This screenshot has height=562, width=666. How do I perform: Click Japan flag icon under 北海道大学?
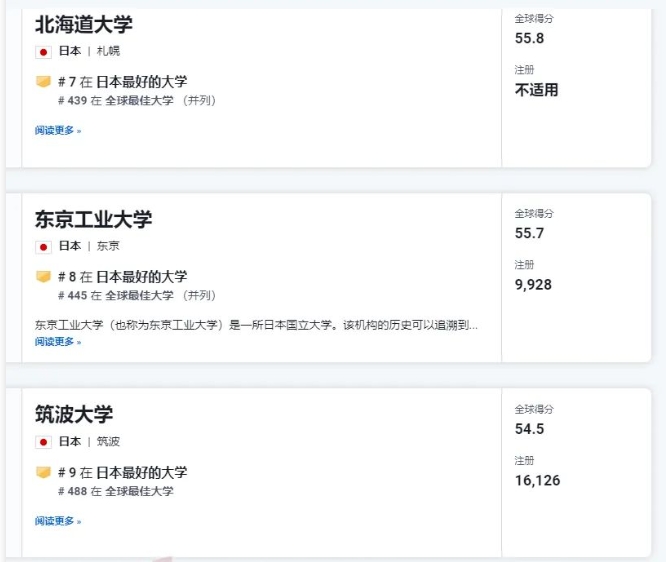click(43, 52)
